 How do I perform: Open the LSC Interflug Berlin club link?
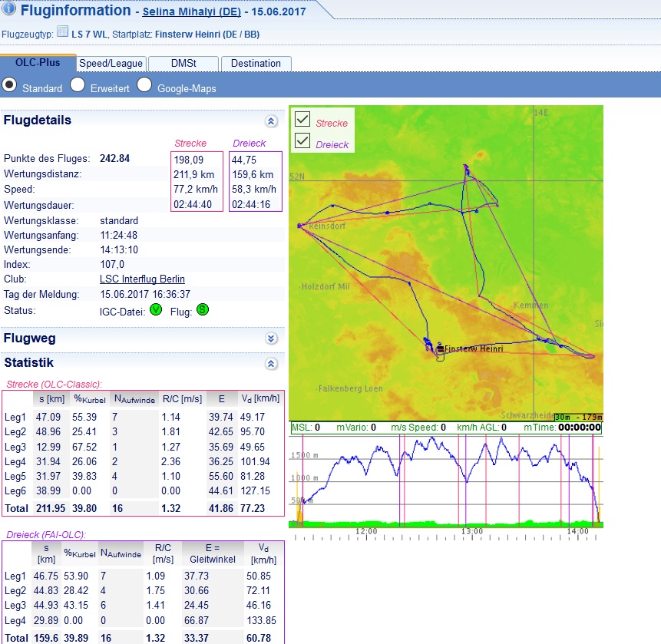[x=142, y=279]
